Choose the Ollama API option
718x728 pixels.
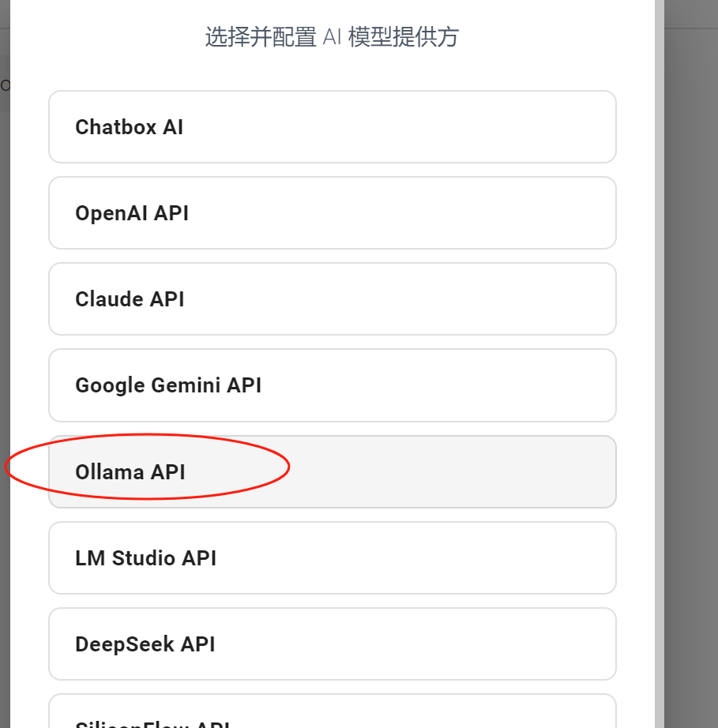point(332,471)
